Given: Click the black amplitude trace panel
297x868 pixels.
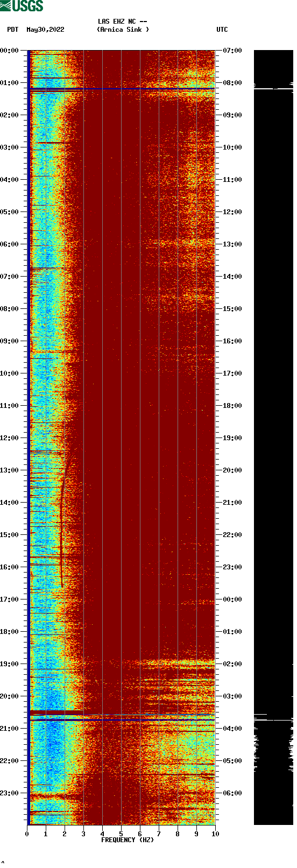Looking at the screenshot, I should [273, 437].
